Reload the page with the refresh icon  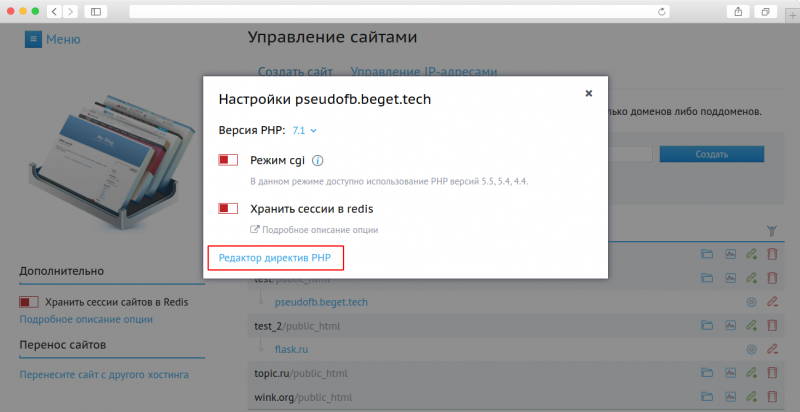(x=662, y=11)
